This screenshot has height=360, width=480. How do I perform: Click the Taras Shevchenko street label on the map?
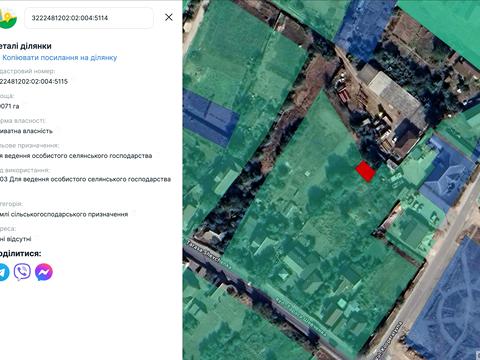tap(209, 254)
